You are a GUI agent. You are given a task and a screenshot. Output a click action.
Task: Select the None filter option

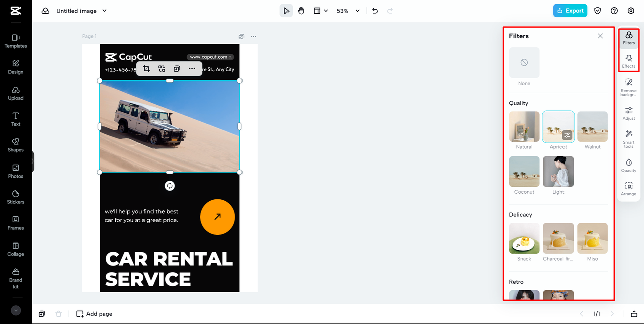[524, 63]
